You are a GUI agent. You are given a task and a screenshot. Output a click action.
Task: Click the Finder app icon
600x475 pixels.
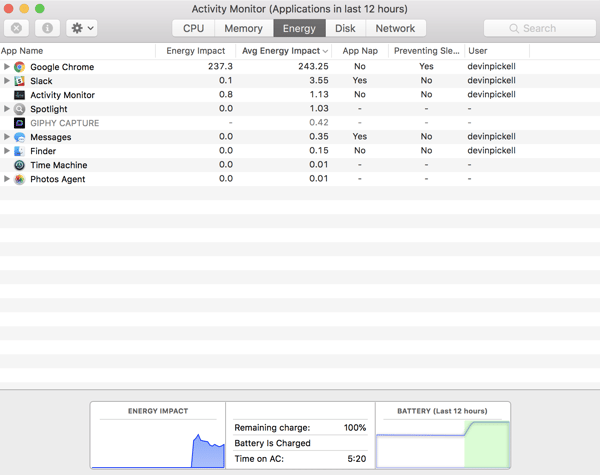click(x=20, y=151)
